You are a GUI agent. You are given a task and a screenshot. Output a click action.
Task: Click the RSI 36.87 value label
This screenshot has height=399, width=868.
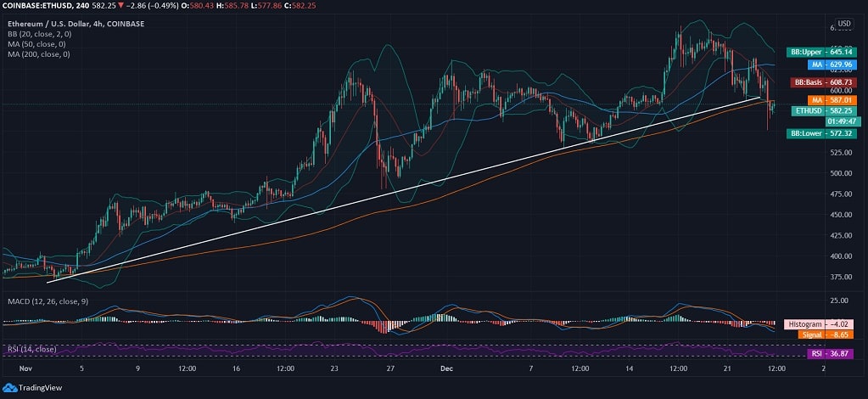(x=830, y=353)
